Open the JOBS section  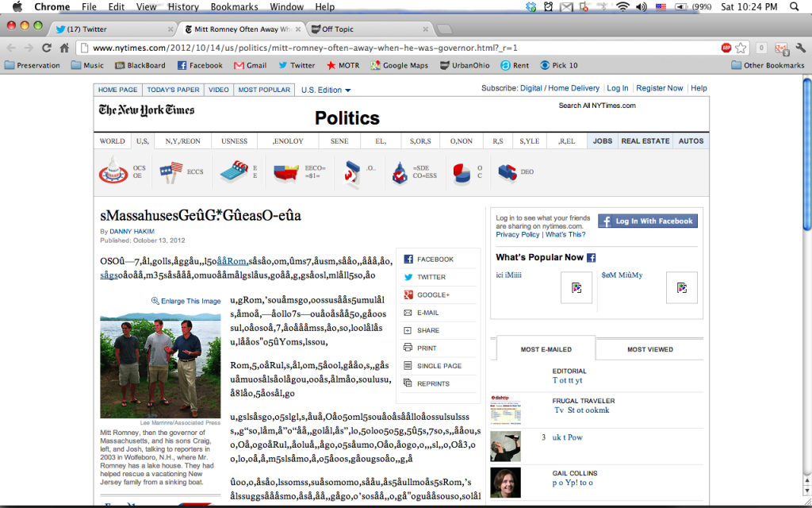(x=603, y=141)
